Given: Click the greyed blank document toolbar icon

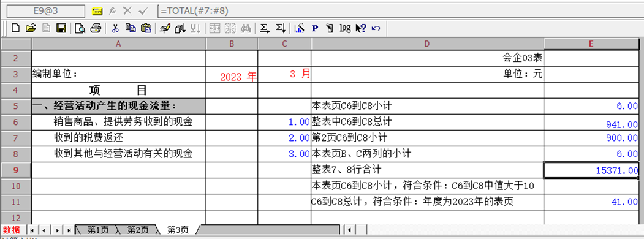Looking at the screenshot, I should [x=46, y=28].
